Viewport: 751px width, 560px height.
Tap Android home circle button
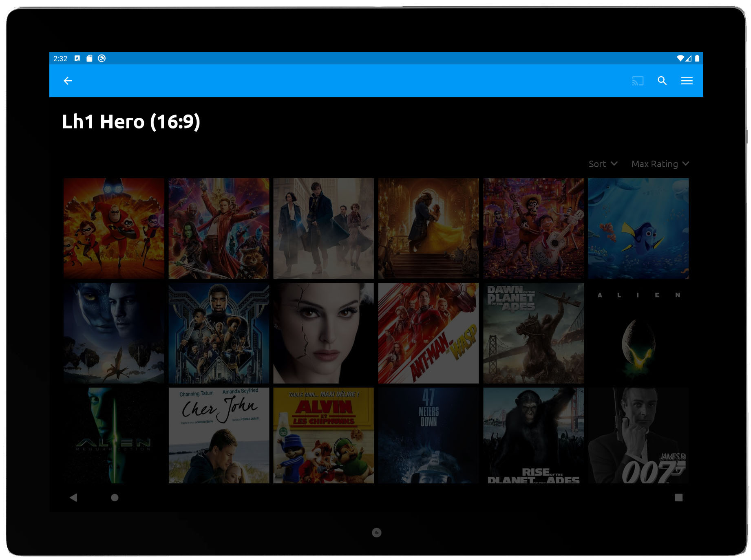(x=115, y=497)
